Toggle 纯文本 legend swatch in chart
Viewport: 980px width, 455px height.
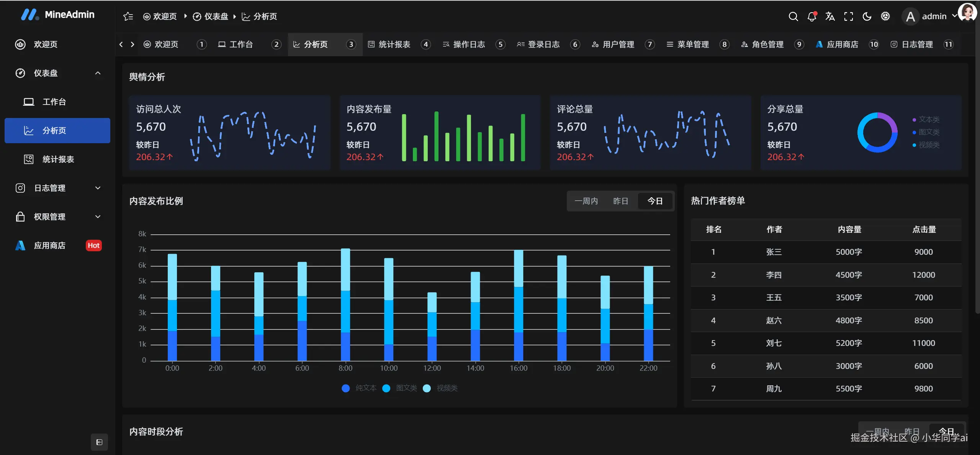(346, 388)
